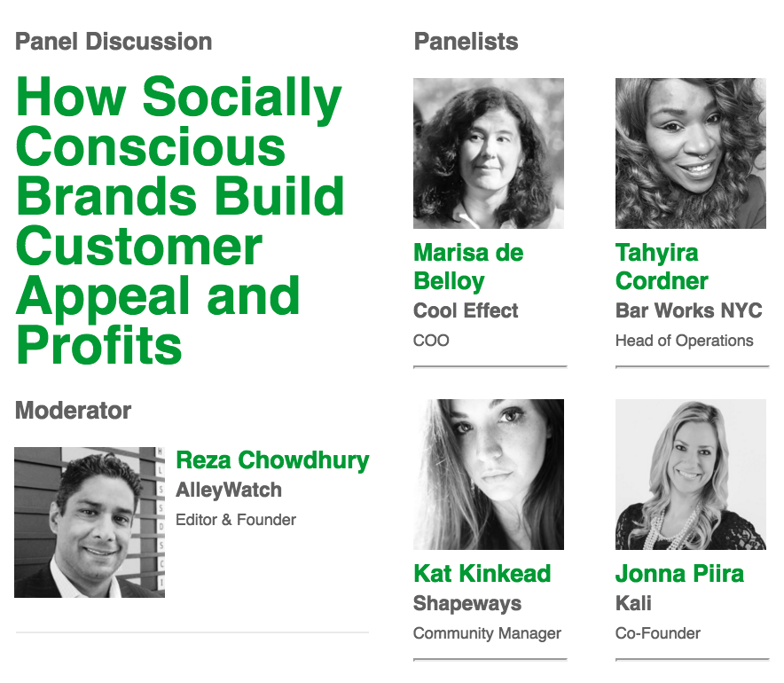Click the Kali company name
The width and height of the screenshot is (784, 683).
(633, 603)
